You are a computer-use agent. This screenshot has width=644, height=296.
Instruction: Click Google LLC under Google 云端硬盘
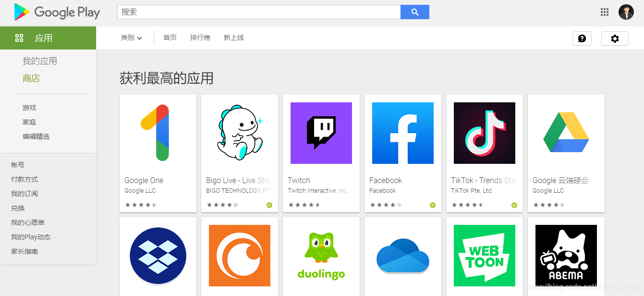coord(548,191)
